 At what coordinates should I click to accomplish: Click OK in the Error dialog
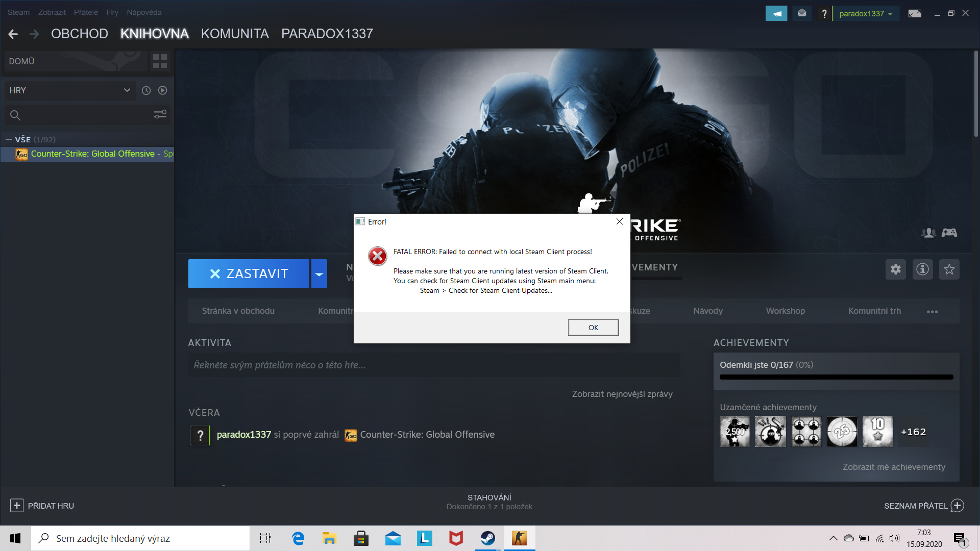(x=593, y=328)
